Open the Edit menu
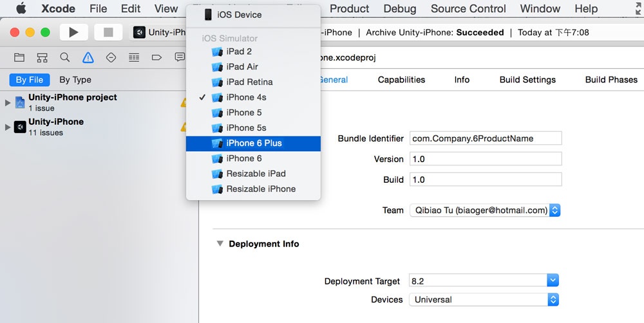Viewport: 644px width, 323px height. coord(131,8)
